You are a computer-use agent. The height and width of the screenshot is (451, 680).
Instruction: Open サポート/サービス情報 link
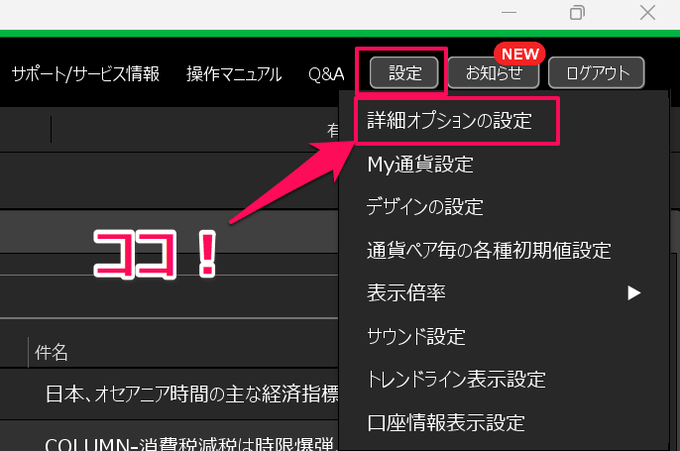(85, 74)
